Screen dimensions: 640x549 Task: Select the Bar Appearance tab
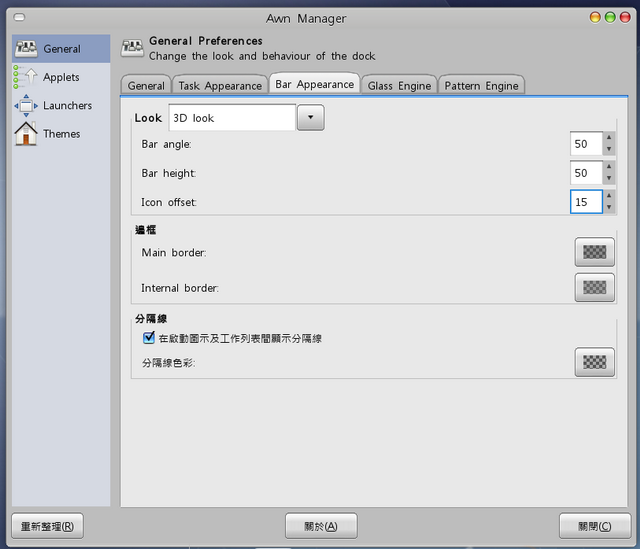tap(314, 84)
